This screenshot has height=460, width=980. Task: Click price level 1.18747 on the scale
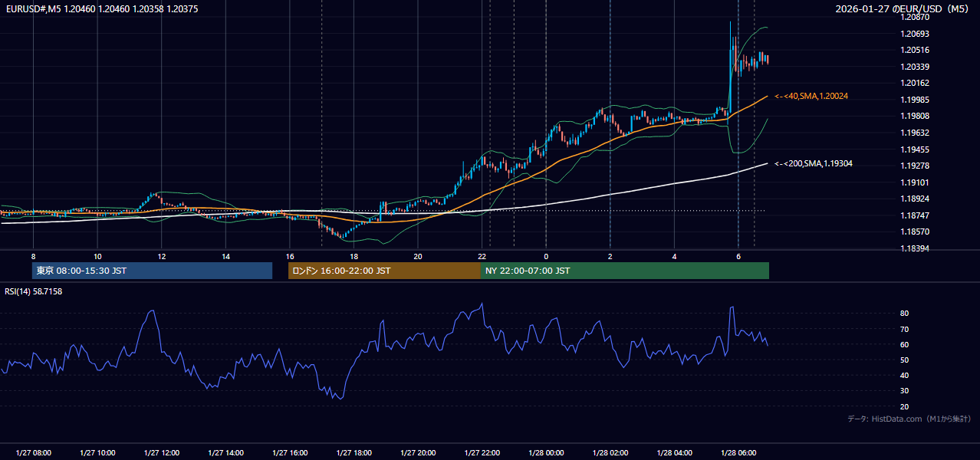click(916, 215)
